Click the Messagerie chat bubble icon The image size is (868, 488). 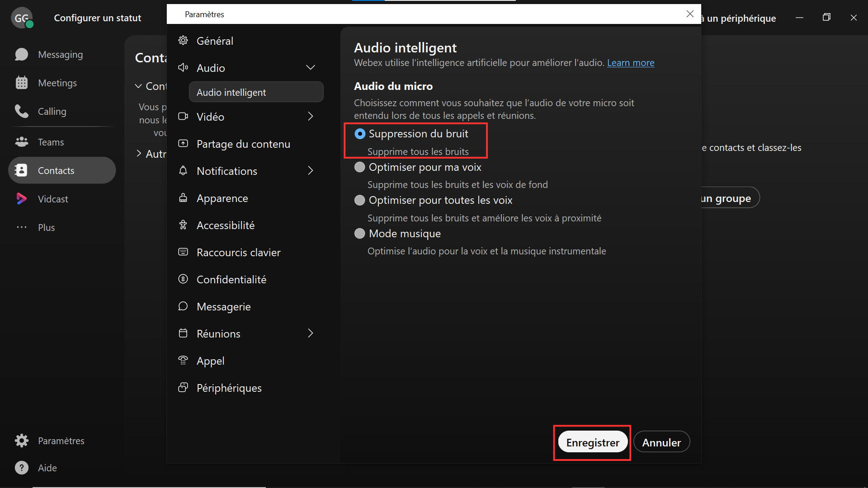coord(183,306)
